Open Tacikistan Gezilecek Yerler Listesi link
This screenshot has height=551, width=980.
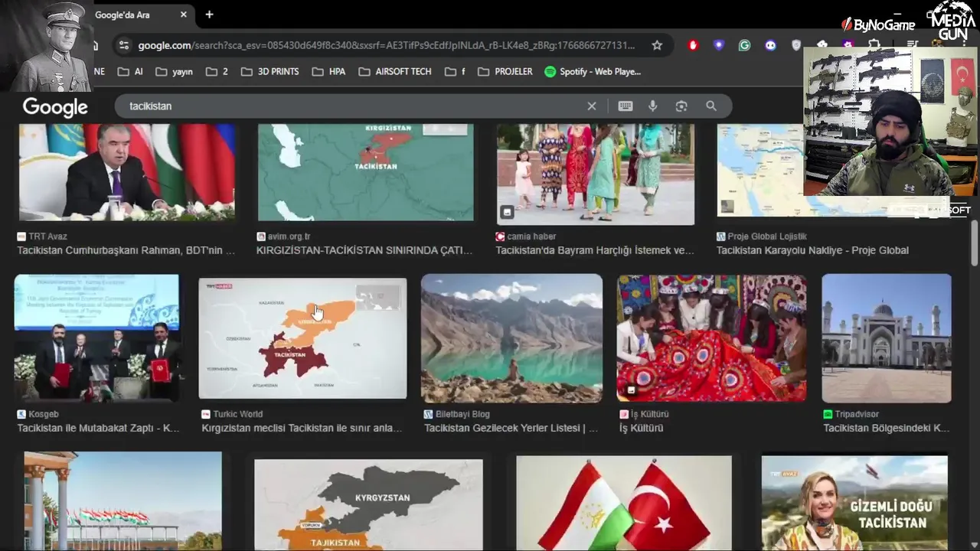(x=511, y=428)
